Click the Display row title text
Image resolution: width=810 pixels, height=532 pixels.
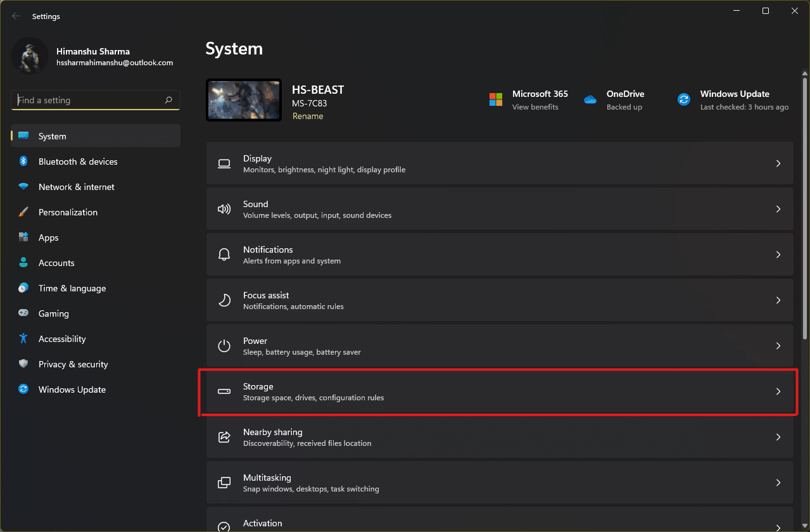257,158
